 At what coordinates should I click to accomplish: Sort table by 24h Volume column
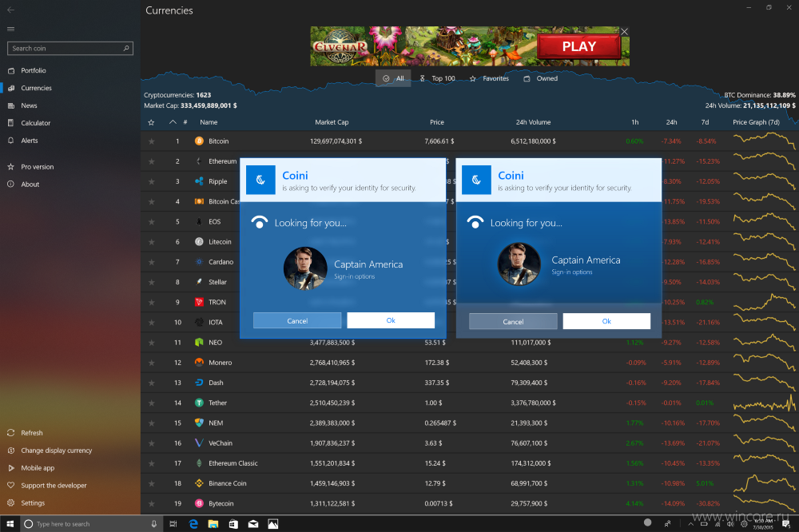pos(533,122)
